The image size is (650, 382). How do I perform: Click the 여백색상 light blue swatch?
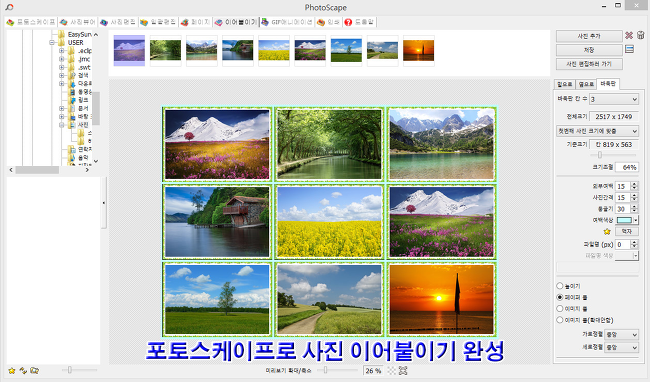(x=624, y=220)
